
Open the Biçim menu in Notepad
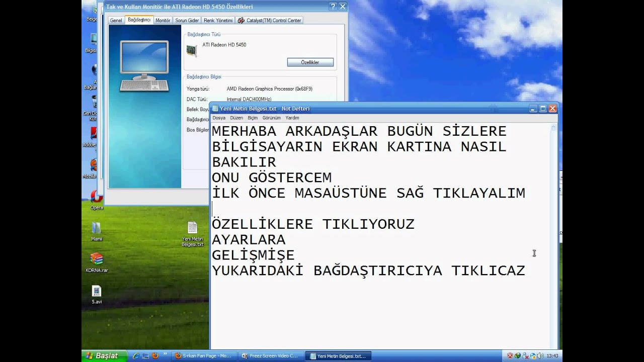pos(253,118)
